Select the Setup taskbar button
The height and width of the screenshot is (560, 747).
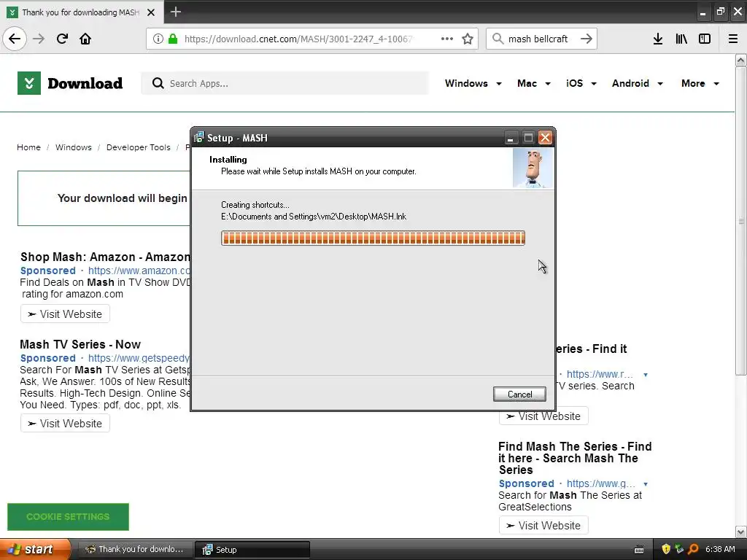[x=252, y=550]
